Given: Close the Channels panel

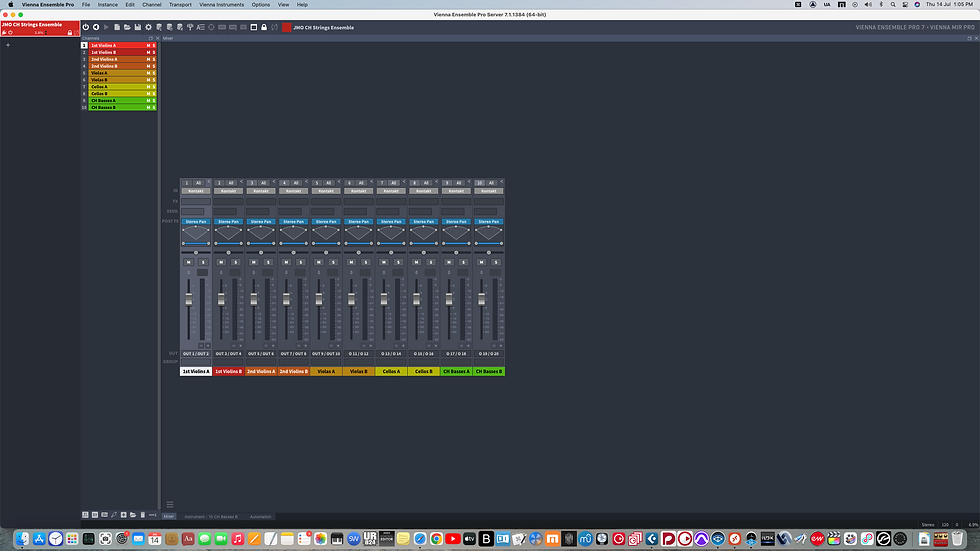Looking at the screenshot, I should pyautogui.click(x=157, y=38).
